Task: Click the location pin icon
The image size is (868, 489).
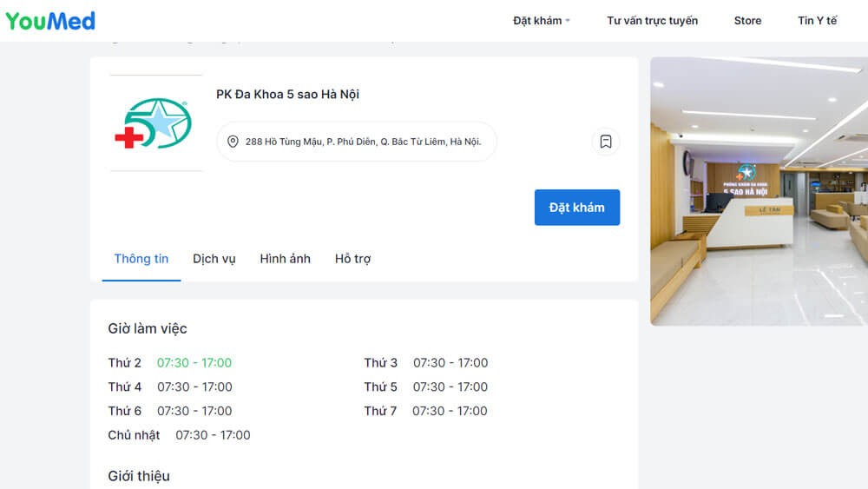Action: point(233,142)
